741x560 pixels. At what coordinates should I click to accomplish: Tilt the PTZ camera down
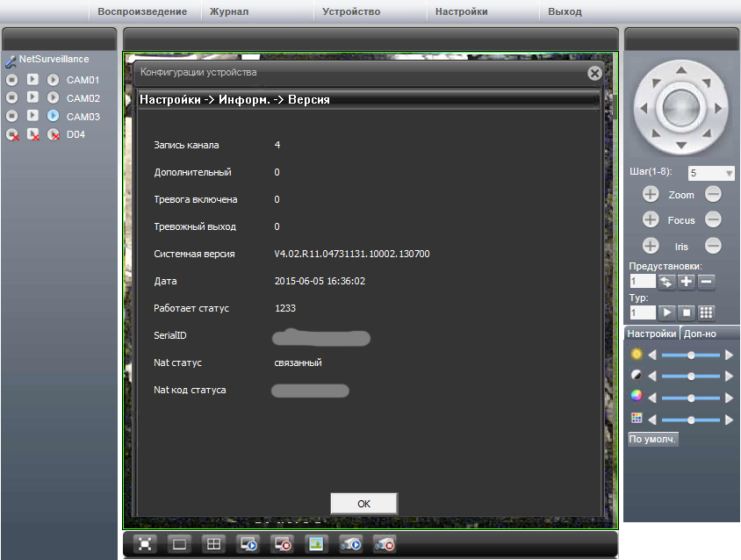681,145
